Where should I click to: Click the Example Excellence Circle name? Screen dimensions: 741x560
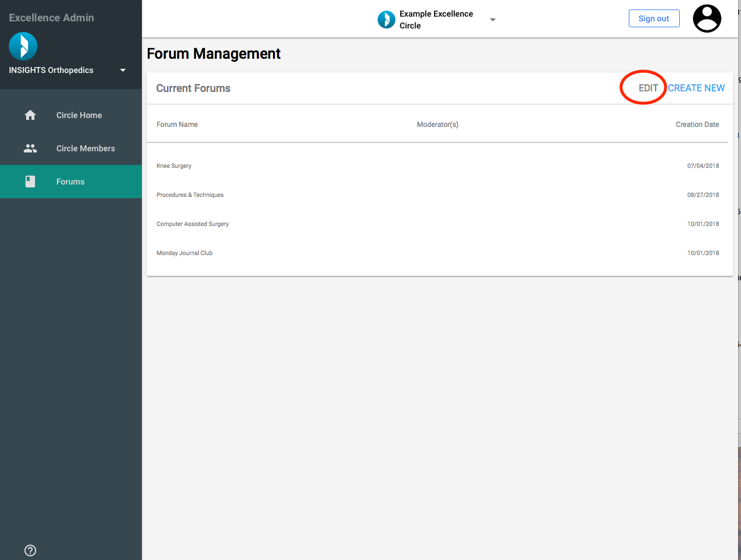click(436, 20)
